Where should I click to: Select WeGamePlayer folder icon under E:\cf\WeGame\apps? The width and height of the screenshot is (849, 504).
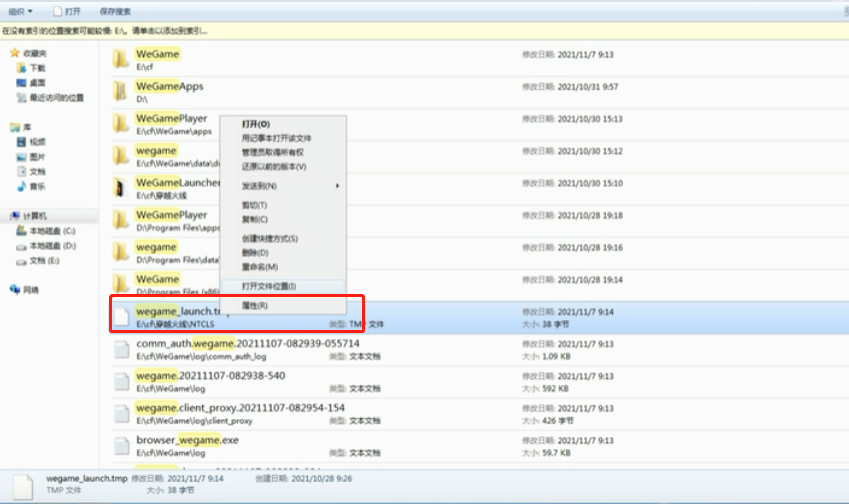click(x=121, y=123)
